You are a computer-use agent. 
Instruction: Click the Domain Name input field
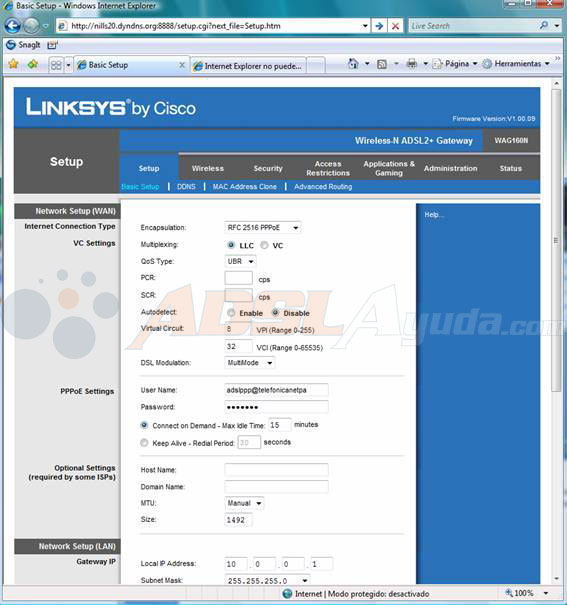[276, 487]
